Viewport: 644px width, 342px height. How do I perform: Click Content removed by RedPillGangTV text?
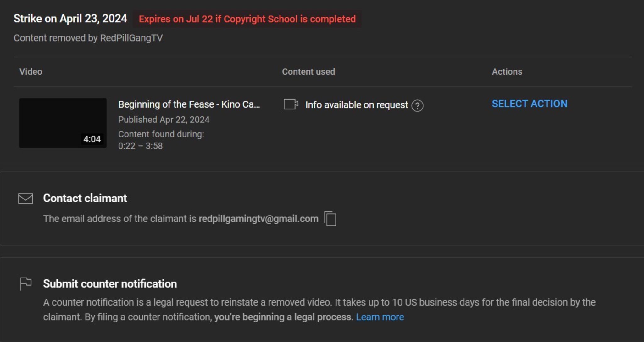tap(88, 38)
